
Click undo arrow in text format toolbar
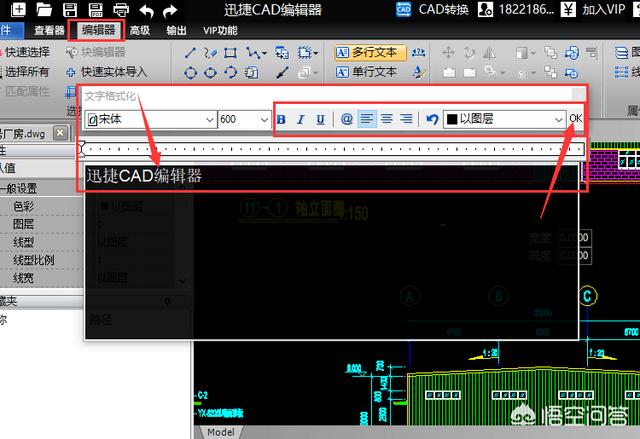point(432,119)
